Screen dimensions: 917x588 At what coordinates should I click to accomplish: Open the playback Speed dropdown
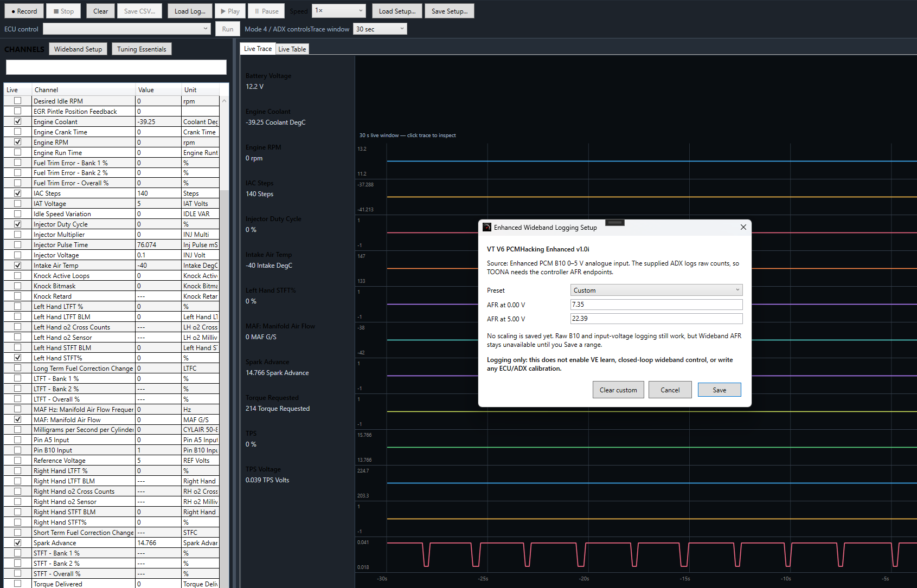click(339, 10)
